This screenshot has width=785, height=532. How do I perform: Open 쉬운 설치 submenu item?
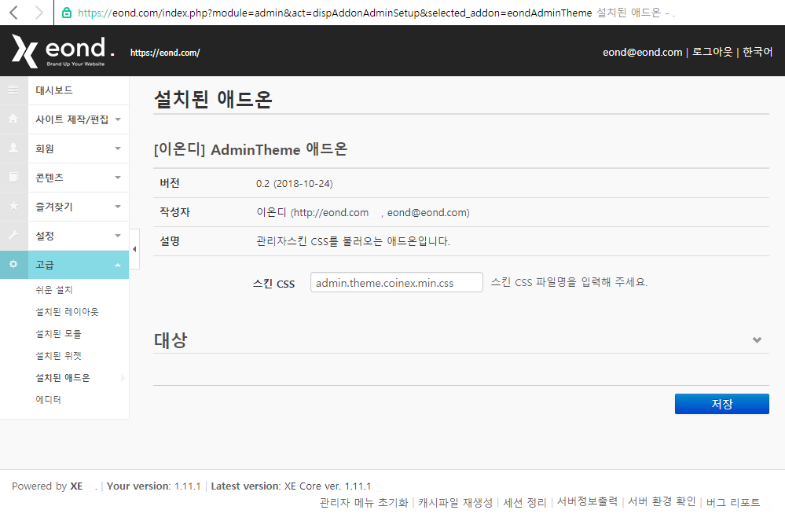pyautogui.click(x=54, y=290)
